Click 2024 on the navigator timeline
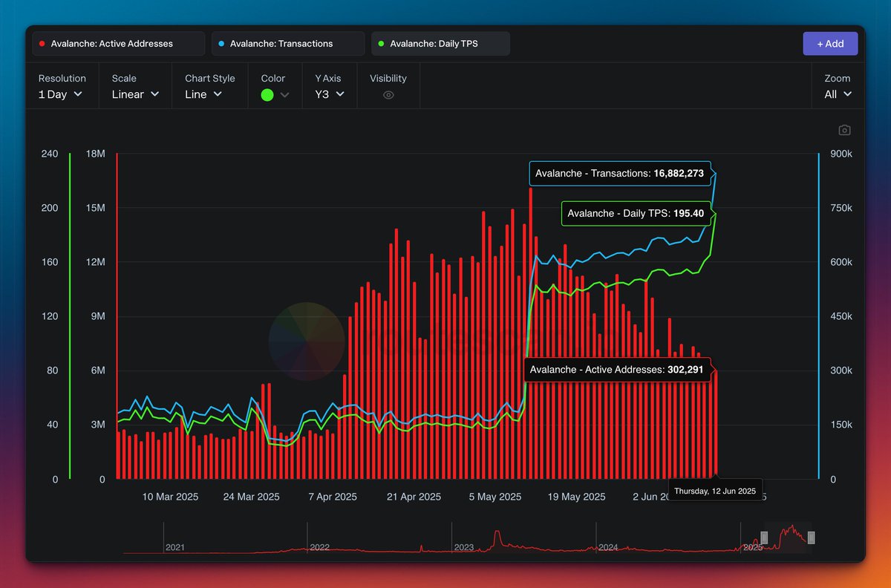The width and height of the screenshot is (891, 588). (608, 547)
